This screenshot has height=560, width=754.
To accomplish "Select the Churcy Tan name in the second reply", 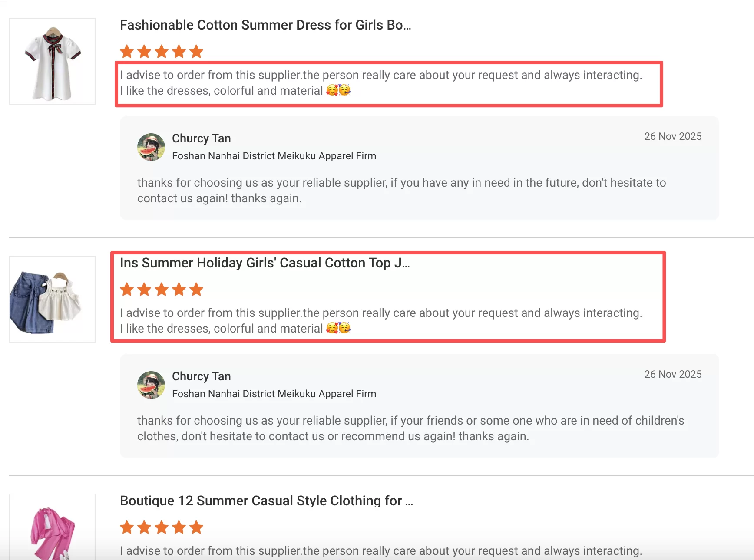I will click(x=201, y=376).
